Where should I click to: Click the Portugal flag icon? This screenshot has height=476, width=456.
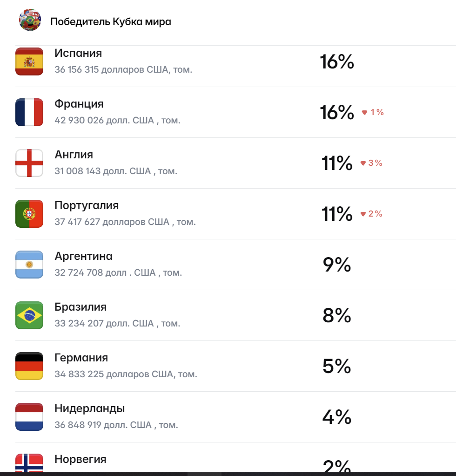point(29,213)
